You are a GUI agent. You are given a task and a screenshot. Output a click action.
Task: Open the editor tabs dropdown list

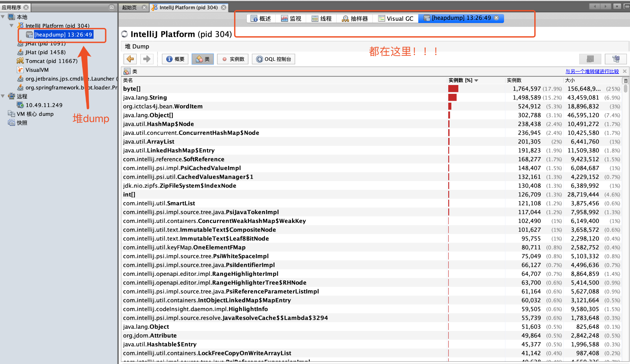[617, 6]
